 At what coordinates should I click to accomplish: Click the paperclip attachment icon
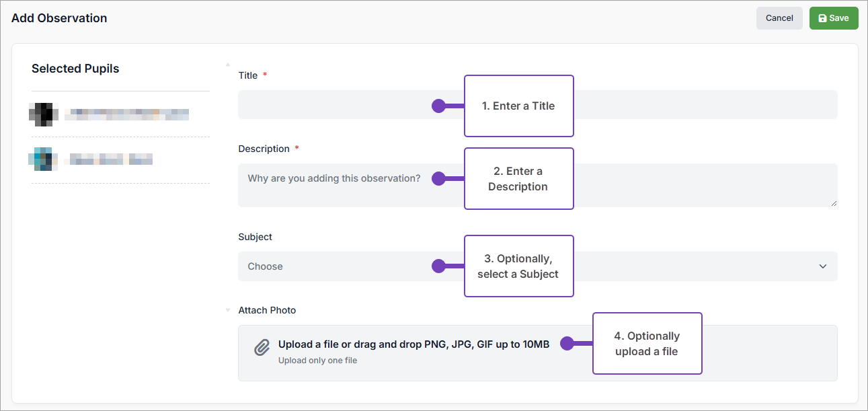tap(262, 348)
